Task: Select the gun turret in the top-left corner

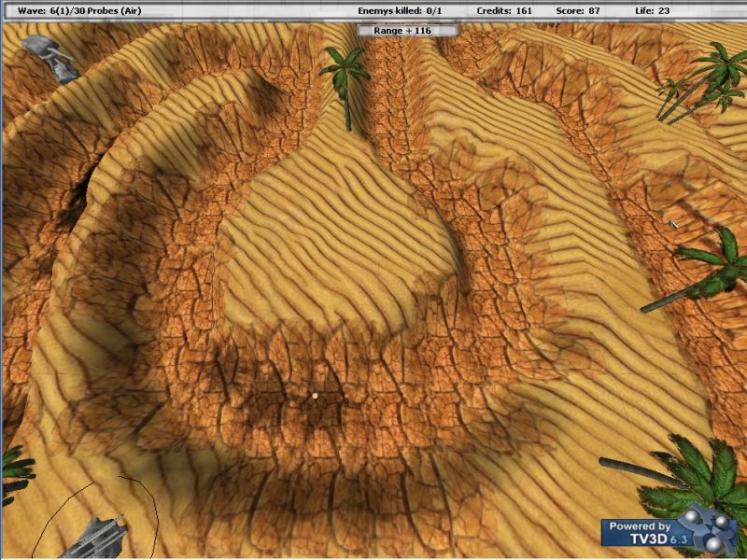Action: click(51, 59)
